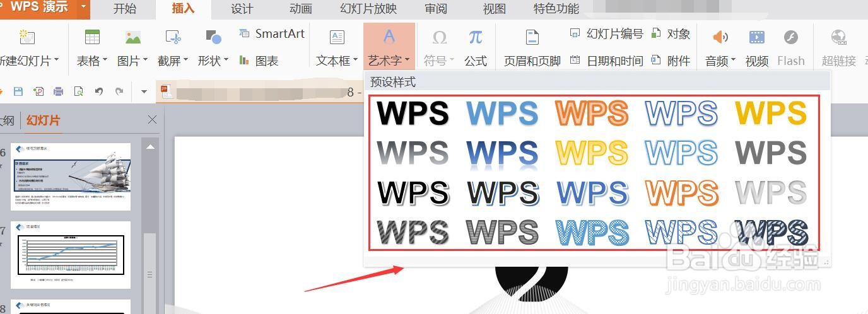Insert a SmartArt graphic
This screenshot has width=868, height=314.
[272, 33]
